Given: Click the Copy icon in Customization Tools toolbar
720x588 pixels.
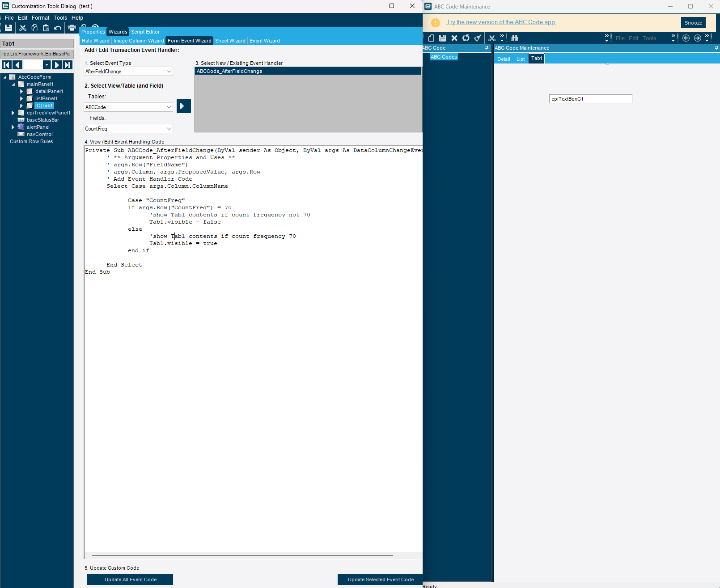Looking at the screenshot, I should pyautogui.click(x=34, y=28).
